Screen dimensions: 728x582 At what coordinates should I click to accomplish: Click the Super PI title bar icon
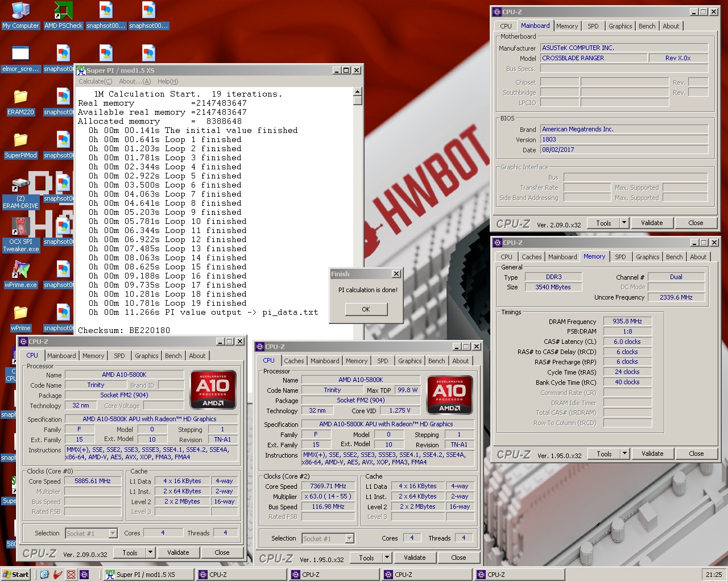(81, 70)
